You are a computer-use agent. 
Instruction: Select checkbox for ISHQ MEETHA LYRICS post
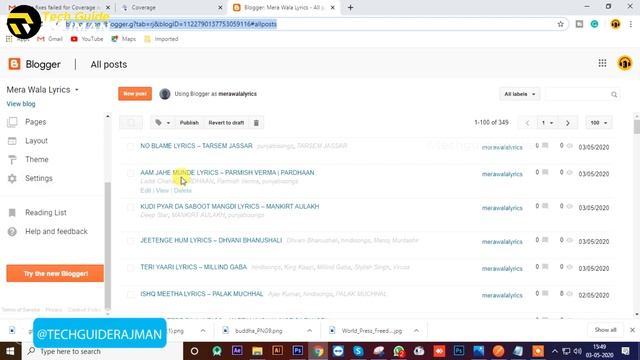point(130,294)
